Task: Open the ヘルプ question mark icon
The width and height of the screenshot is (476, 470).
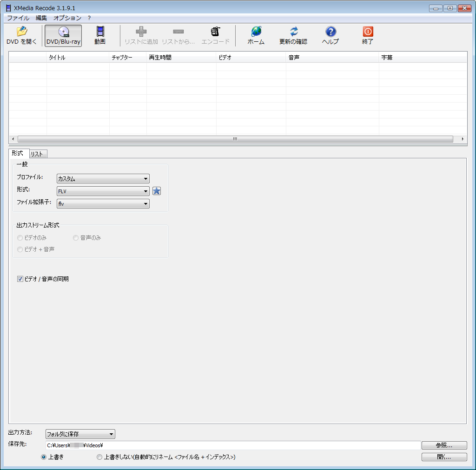Action: (x=331, y=35)
